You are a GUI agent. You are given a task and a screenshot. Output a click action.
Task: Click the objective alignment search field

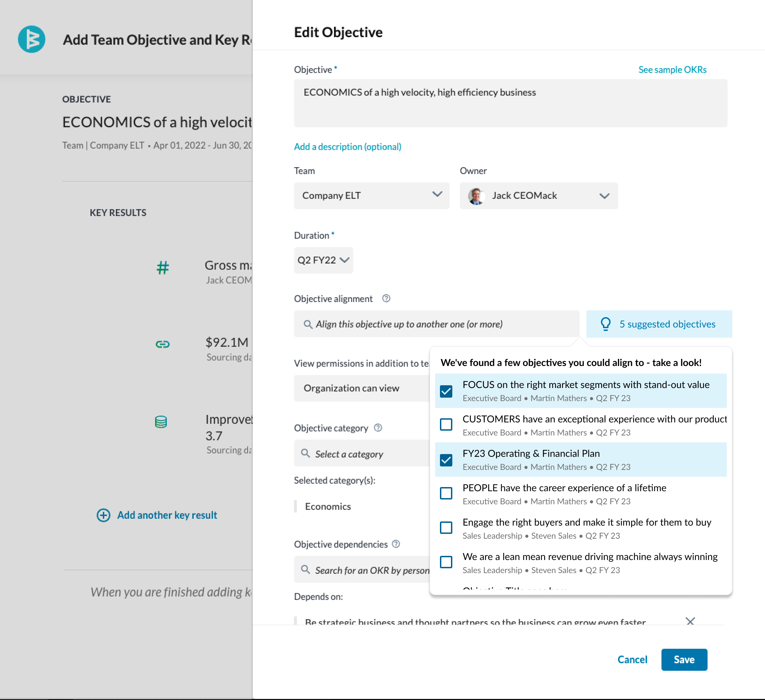[437, 324]
